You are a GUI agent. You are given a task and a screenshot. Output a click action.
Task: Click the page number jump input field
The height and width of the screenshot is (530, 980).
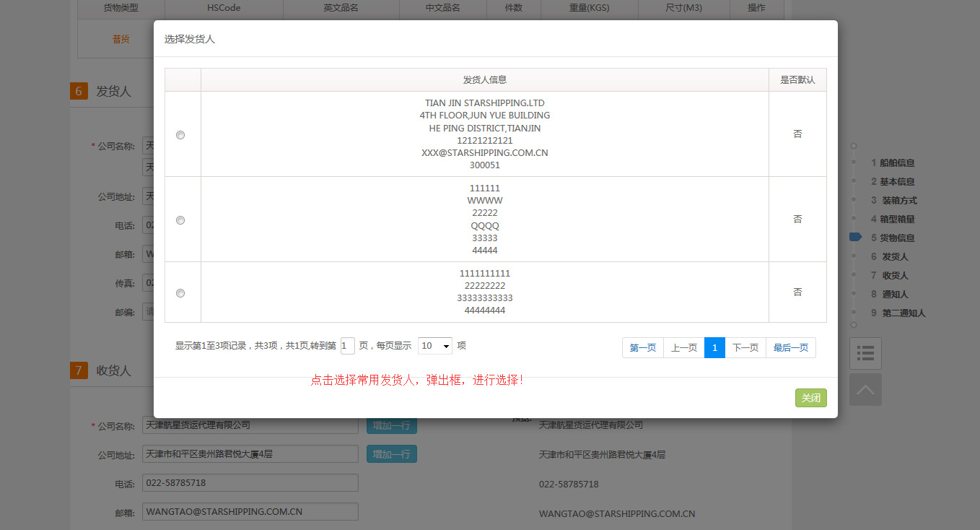pyautogui.click(x=348, y=346)
